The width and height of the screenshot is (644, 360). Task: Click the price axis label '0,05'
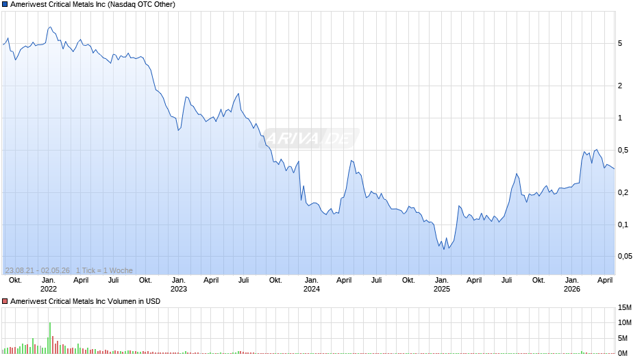click(625, 256)
